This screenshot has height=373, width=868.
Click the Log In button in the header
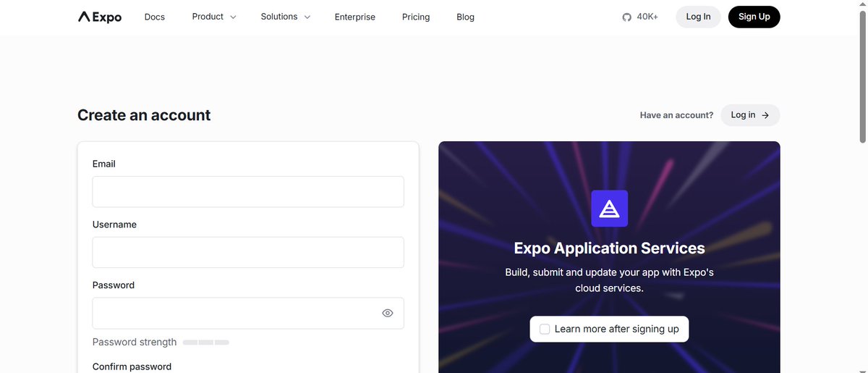click(698, 17)
